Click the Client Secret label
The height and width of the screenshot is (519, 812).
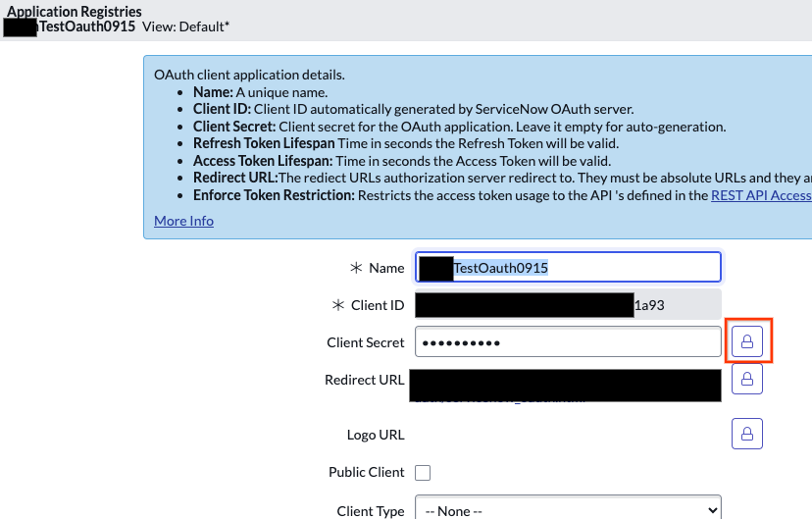(365, 342)
